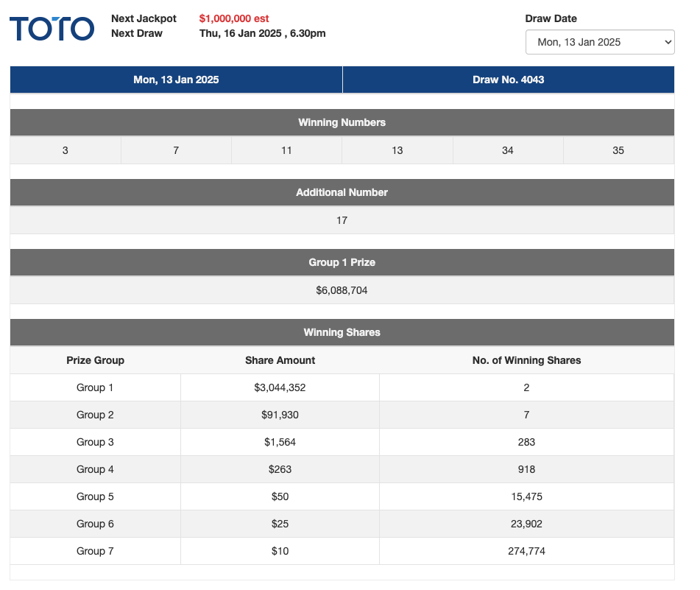Viewport: 700px width, 590px height.
Task: Select winning number 11
Action: [x=286, y=150]
